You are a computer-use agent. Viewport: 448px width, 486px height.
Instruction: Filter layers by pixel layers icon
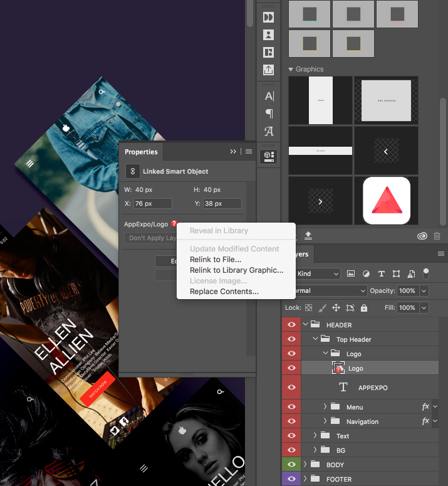tap(351, 273)
